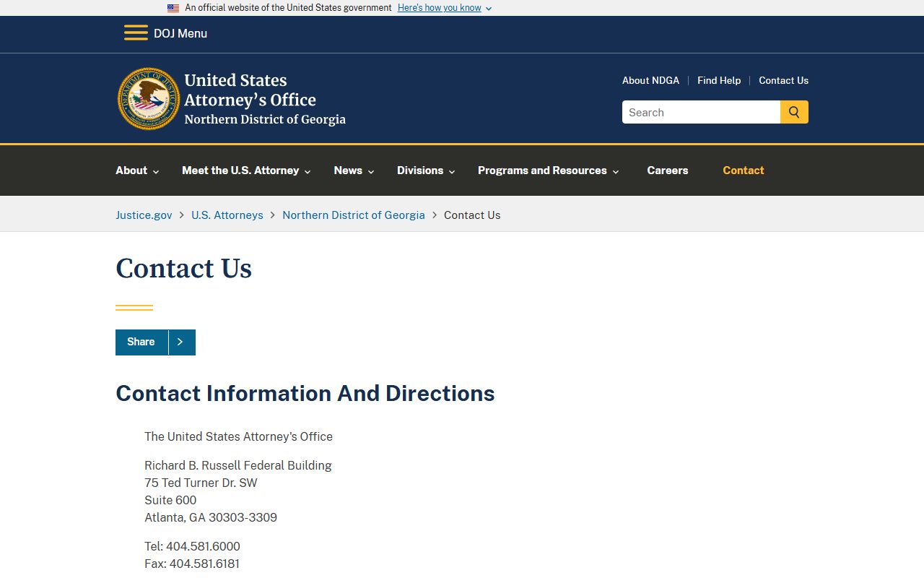Expand Programs and Resources dropdown
The height and width of the screenshot is (578, 924).
point(549,171)
